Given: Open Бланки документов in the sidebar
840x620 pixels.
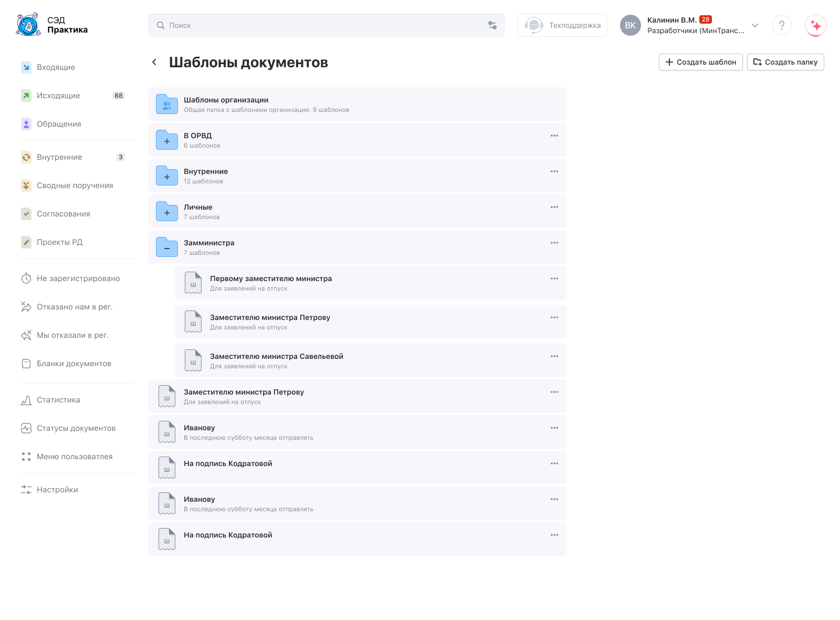Looking at the screenshot, I should (x=73, y=364).
